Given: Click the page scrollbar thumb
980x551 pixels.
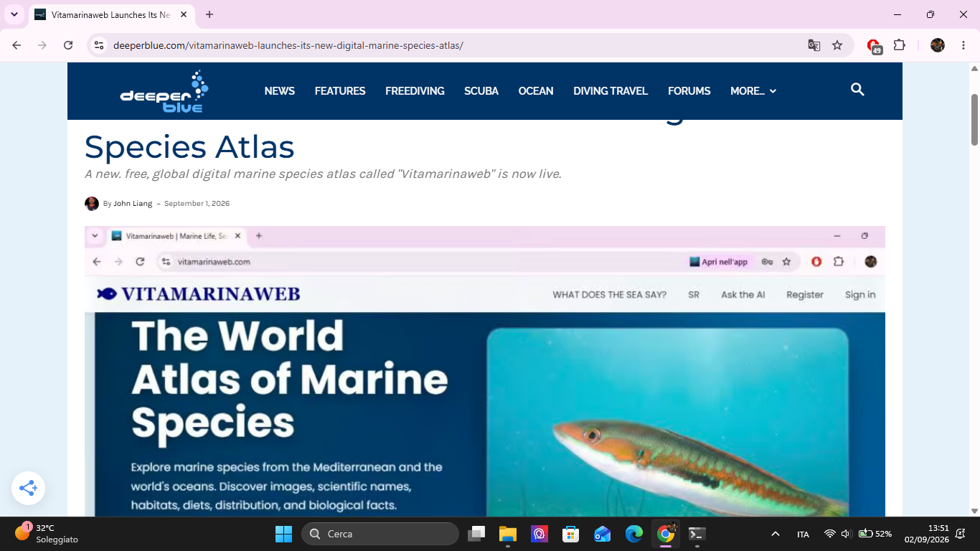Looking at the screenshot, I should tap(974, 119).
